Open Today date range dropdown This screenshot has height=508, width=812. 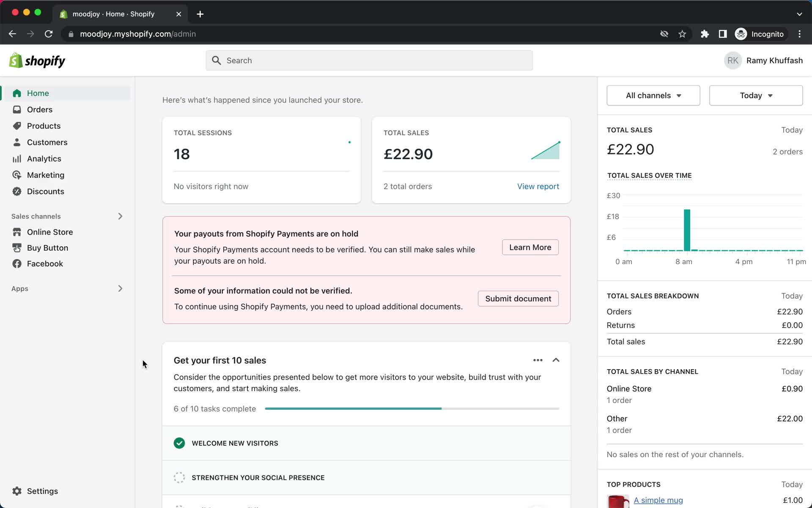756,95
